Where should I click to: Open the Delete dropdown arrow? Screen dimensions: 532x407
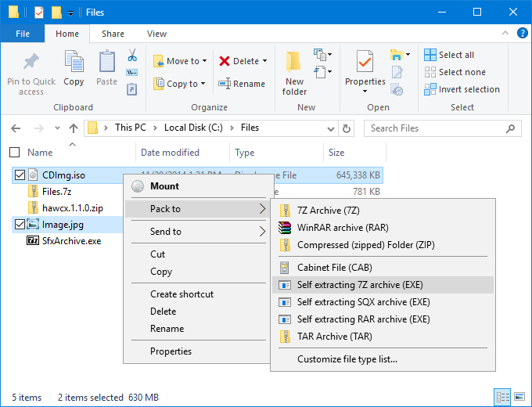point(264,61)
